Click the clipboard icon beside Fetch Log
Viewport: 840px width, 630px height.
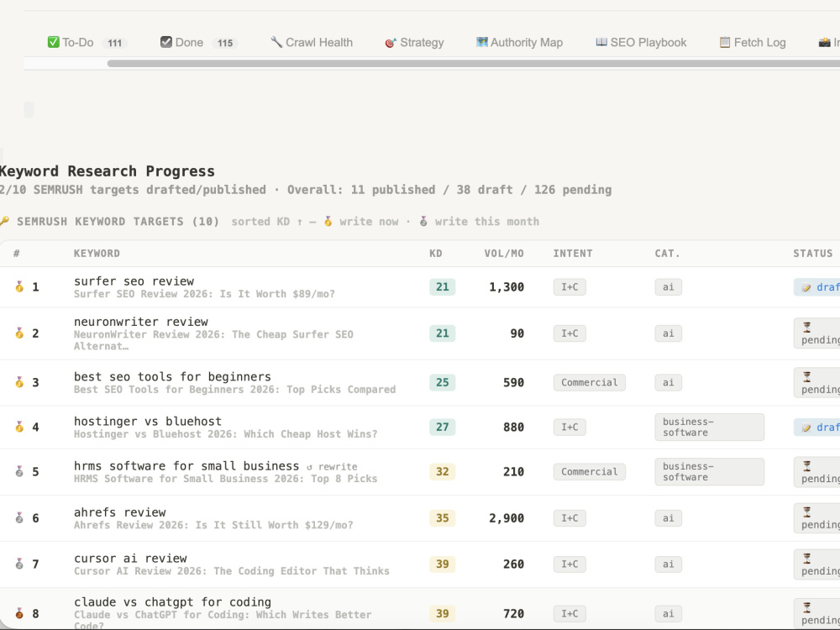pos(724,42)
